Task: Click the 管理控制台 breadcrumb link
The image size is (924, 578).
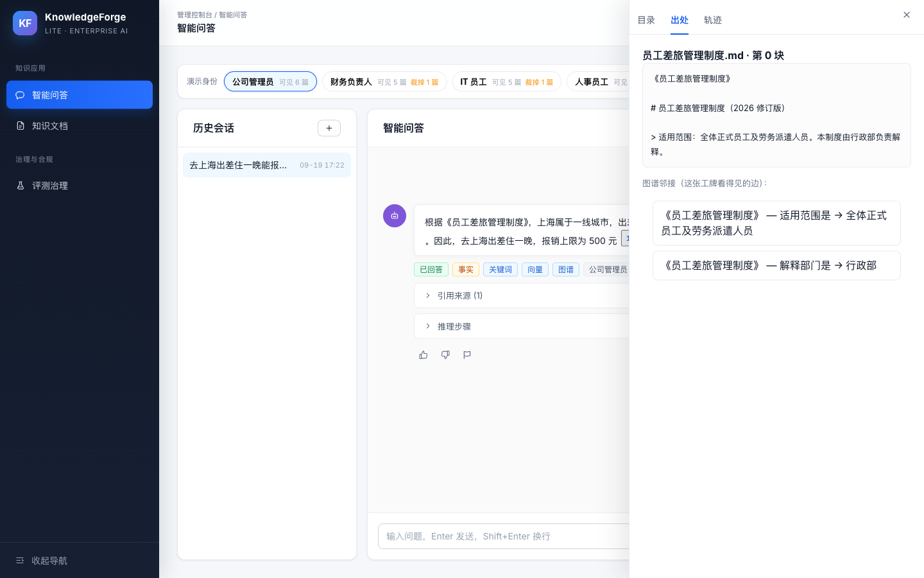Action: (x=194, y=15)
